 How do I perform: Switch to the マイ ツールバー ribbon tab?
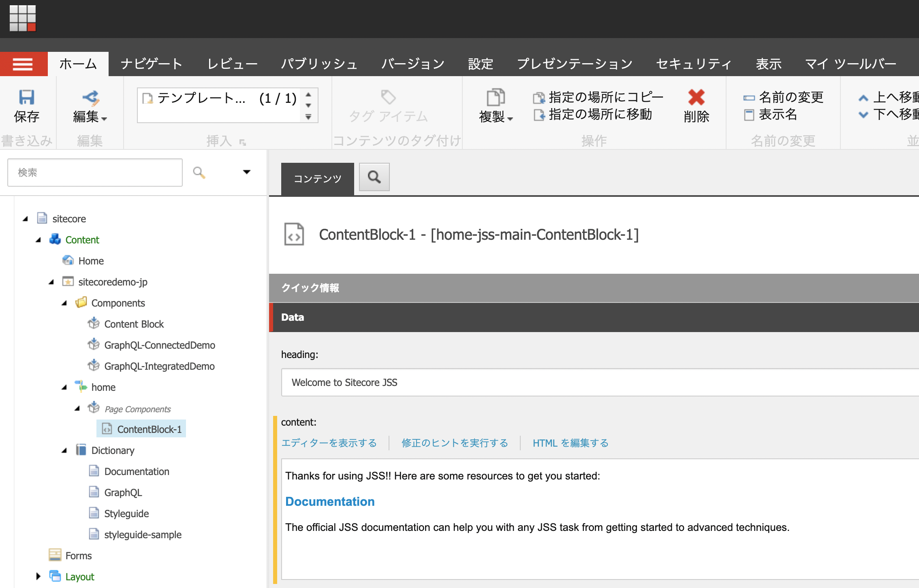[851, 64]
